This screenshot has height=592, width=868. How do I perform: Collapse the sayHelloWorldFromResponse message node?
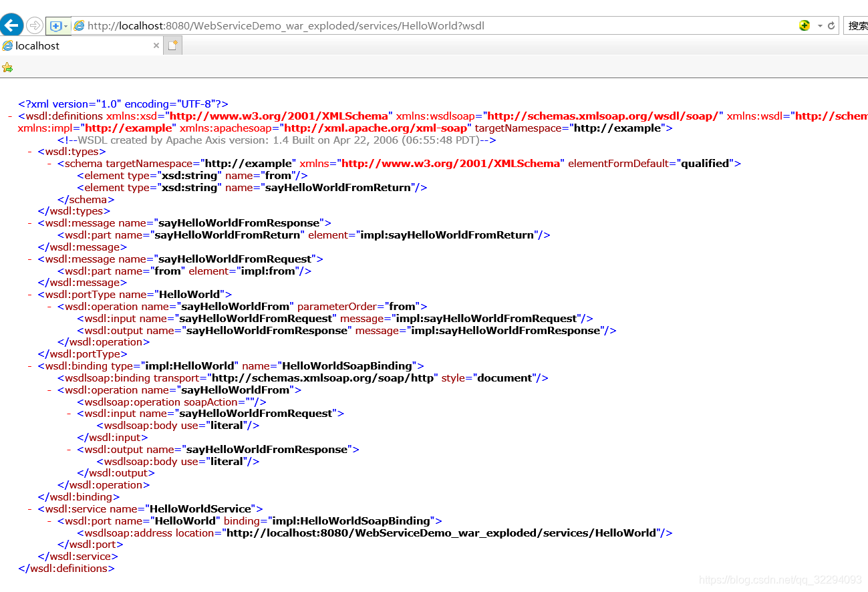(31, 223)
